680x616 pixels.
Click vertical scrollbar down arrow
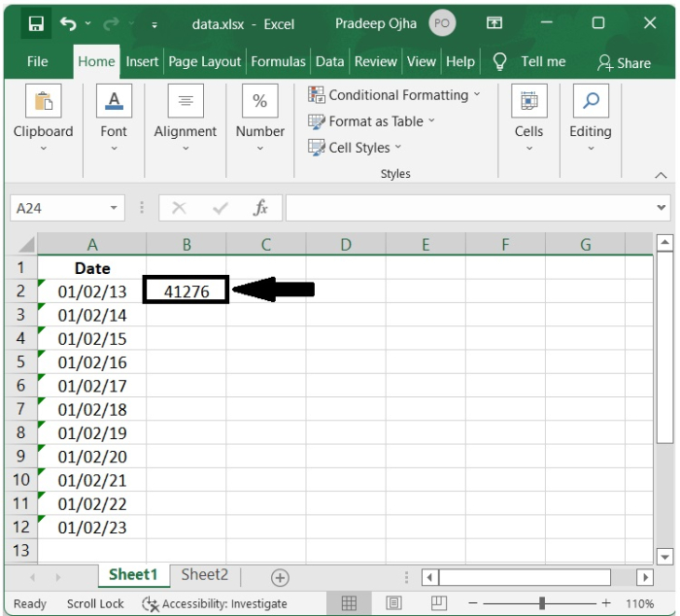click(x=664, y=556)
